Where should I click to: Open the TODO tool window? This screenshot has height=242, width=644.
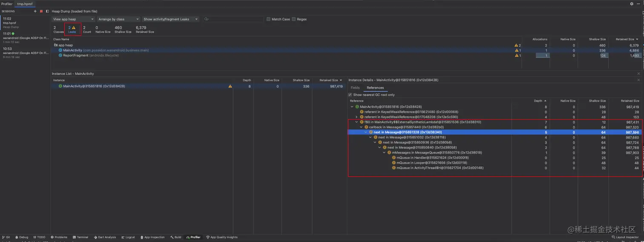click(x=39, y=237)
